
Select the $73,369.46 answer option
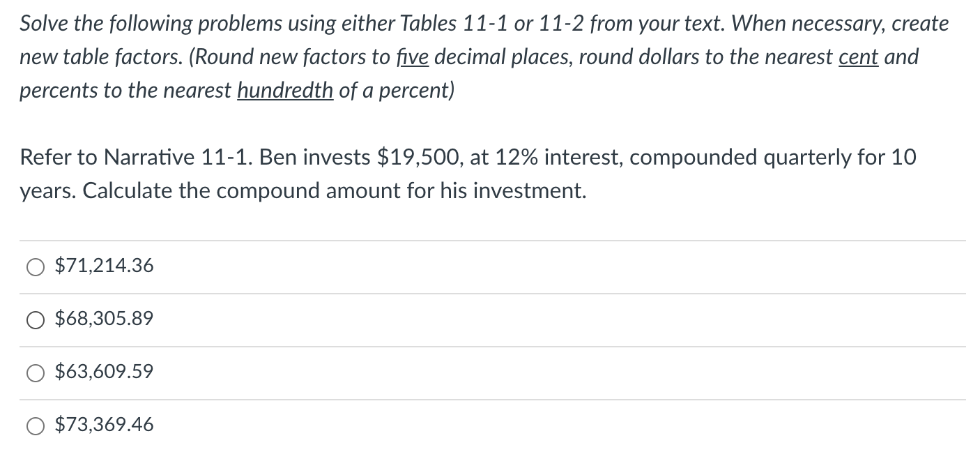point(103,424)
